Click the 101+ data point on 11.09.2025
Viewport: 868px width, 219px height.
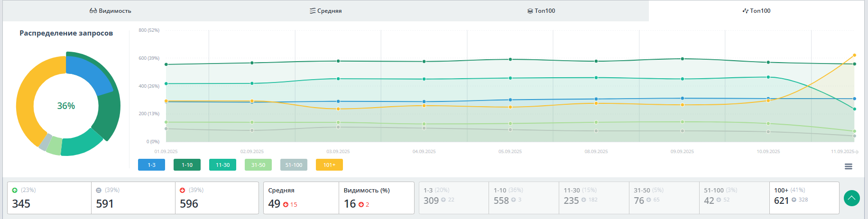click(854, 55)
